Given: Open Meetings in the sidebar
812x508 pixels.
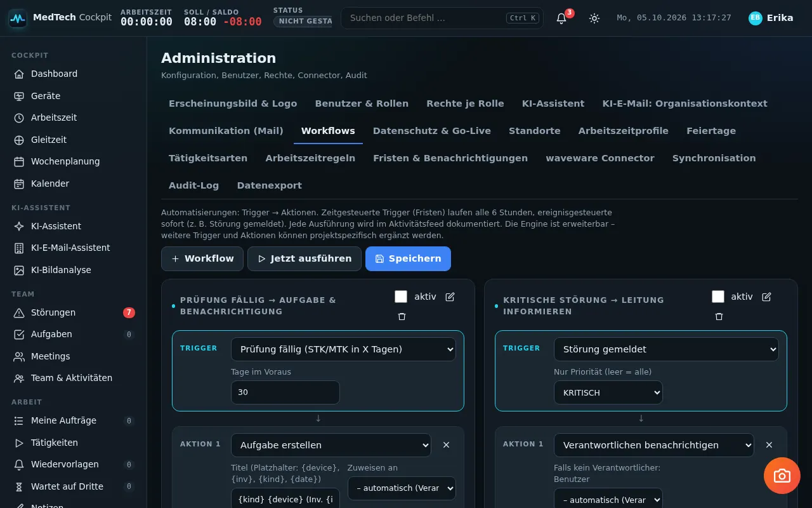Looking at the screenshot, I should 74,356.
